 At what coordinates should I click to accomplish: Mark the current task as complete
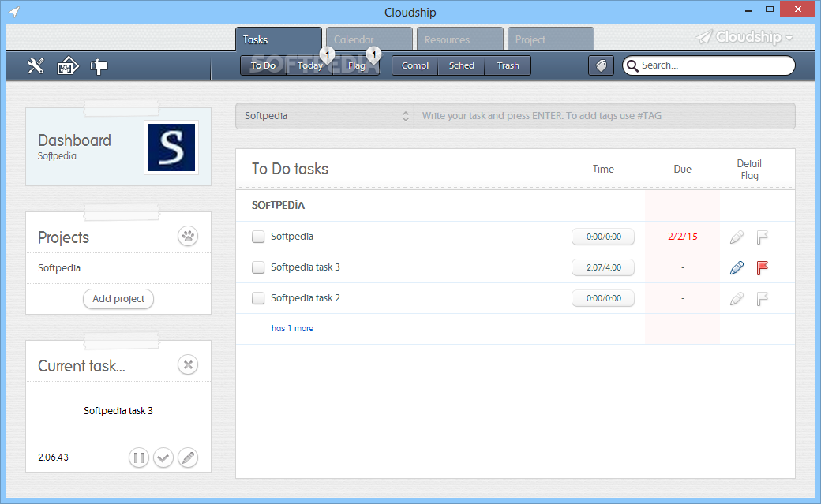click(x=163, y=458)
